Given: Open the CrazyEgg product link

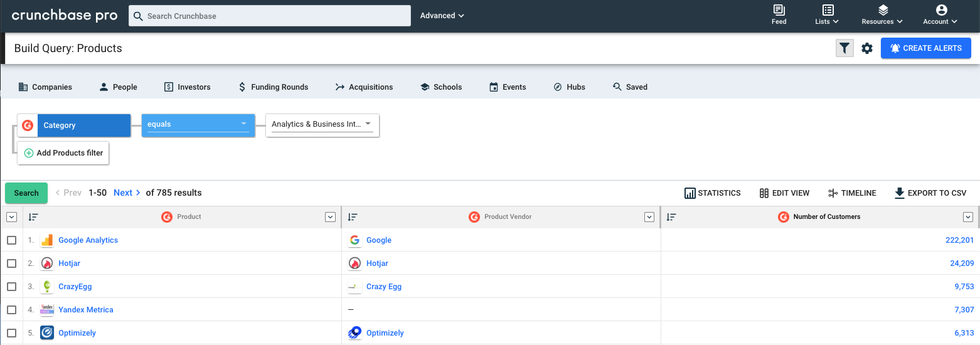Looking at the screenshot, I should pyautogui.click(x=75, y=287).
